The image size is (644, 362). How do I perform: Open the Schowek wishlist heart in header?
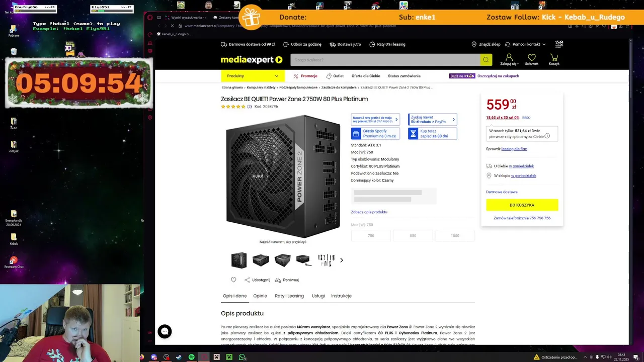coord(531,59)
